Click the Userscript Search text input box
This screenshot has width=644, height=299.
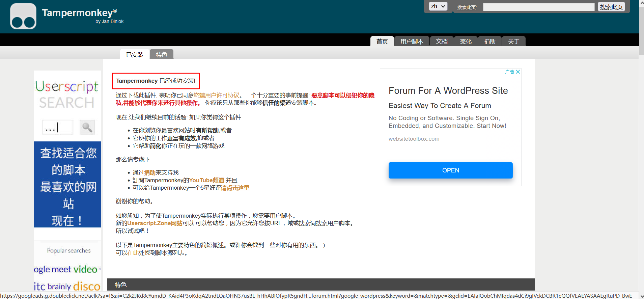point(58,127)
